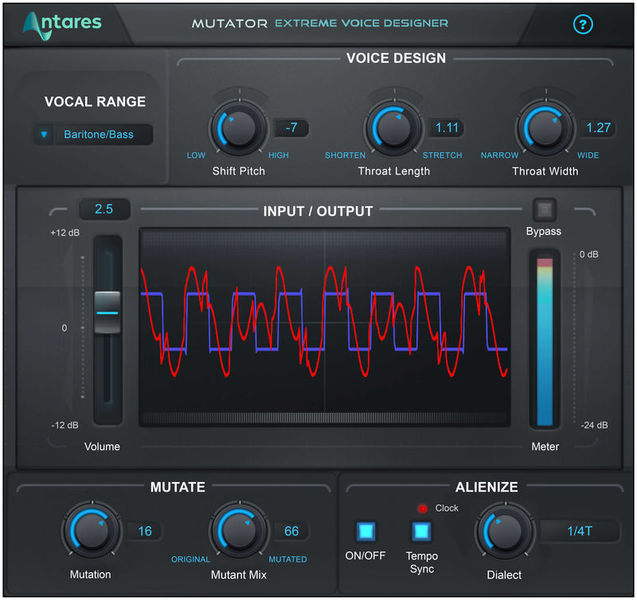
Task: Click the -12 dB volume scale label
Action: [65, 425]
